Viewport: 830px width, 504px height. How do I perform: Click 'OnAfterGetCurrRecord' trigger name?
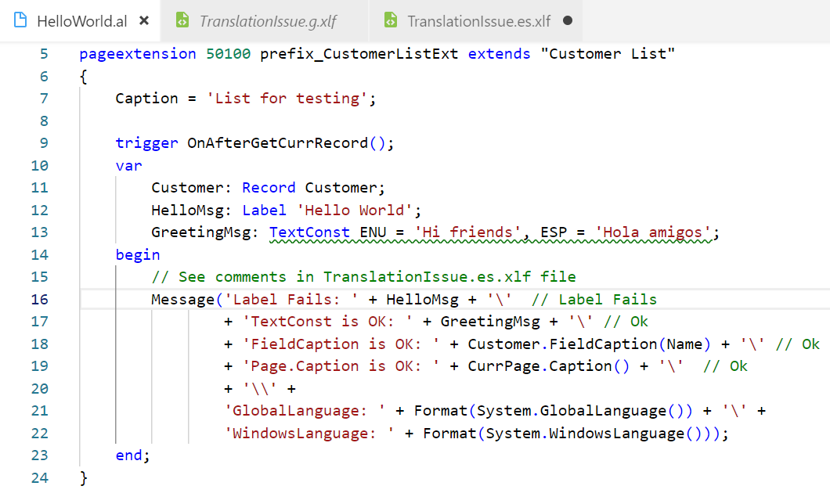[277, 142]
